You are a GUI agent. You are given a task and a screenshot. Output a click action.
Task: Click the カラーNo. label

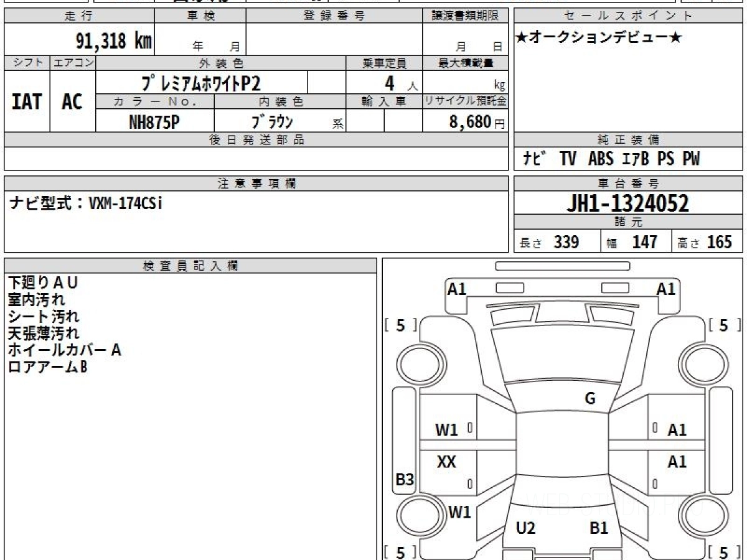[x=155, y=101]
